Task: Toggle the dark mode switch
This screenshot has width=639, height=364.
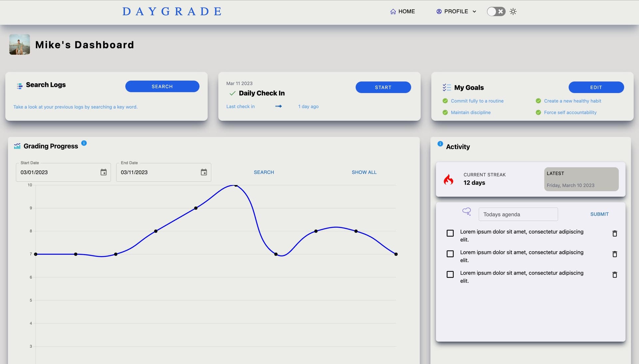Action: (x=496, y=12)
